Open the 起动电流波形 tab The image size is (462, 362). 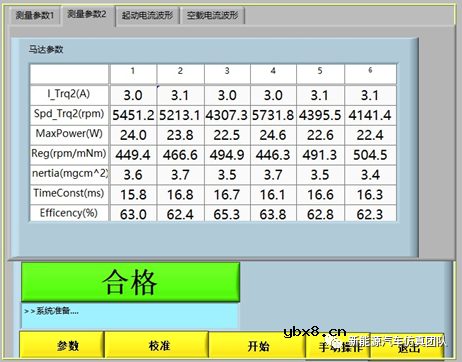[x=147, y=16]
